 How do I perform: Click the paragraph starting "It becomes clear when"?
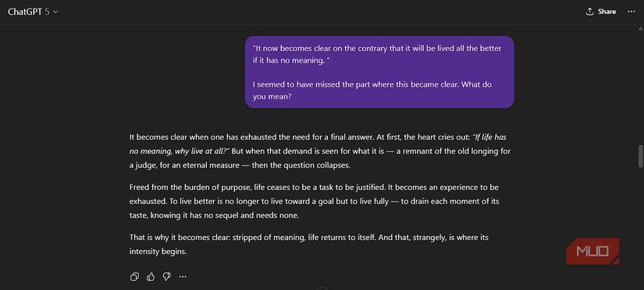(x=320, y=151)
